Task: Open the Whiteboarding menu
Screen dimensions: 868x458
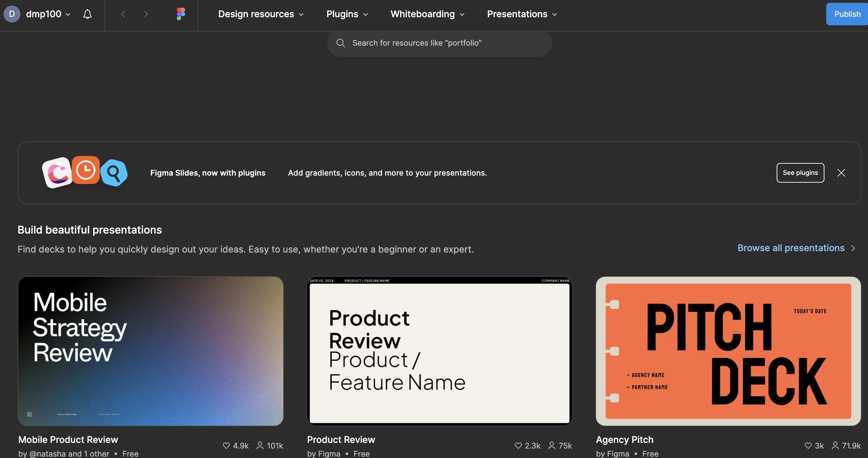Action: [x=427, y=14]
